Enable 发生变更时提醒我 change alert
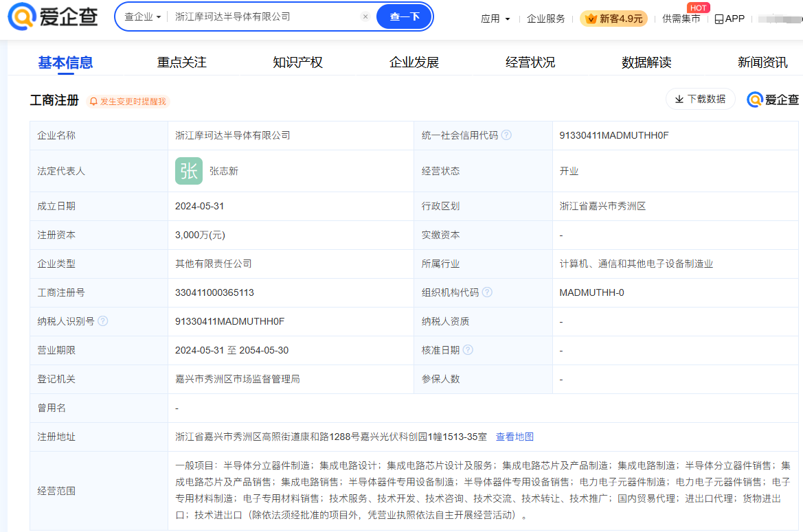 tap(128, 102)
